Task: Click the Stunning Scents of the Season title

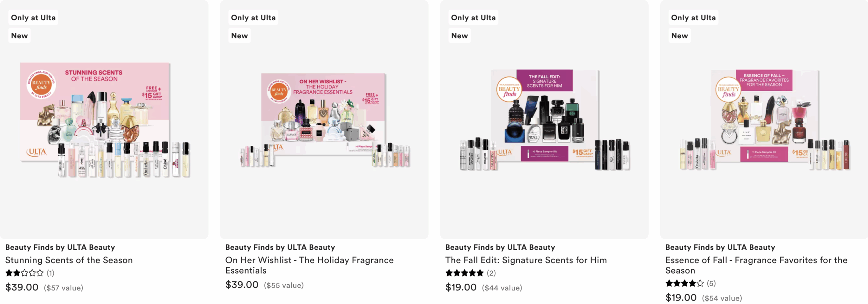Action: (69, 260)
